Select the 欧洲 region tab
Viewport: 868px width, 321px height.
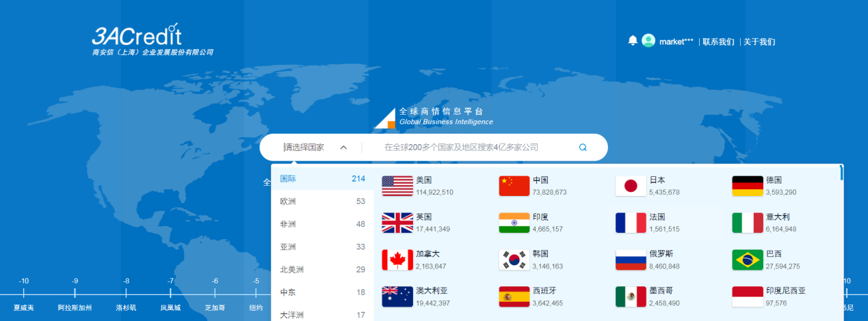click(288, 201)
